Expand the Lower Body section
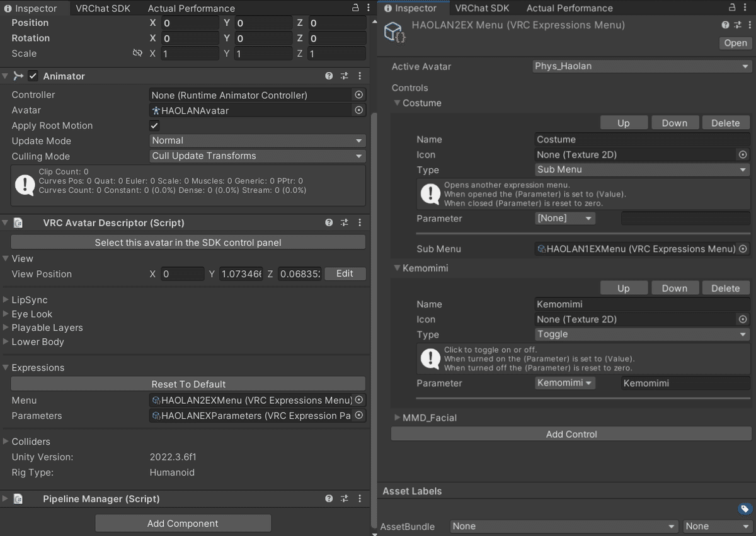Image resolution: width=756 pixels, height=536 pixels. tap(6, 342)
